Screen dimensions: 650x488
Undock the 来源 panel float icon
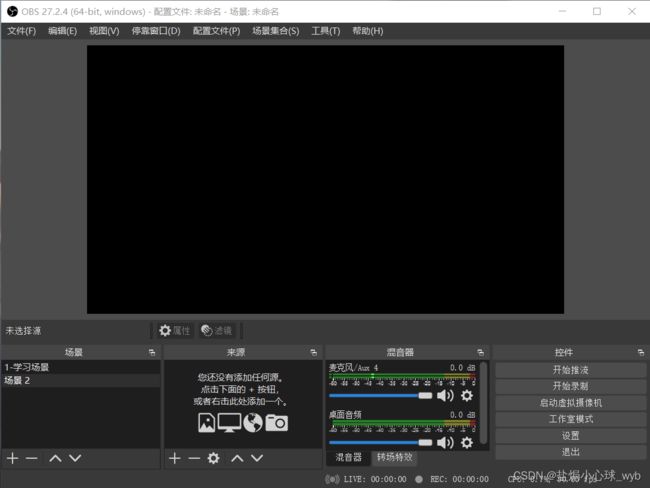(x=314, y=352)
